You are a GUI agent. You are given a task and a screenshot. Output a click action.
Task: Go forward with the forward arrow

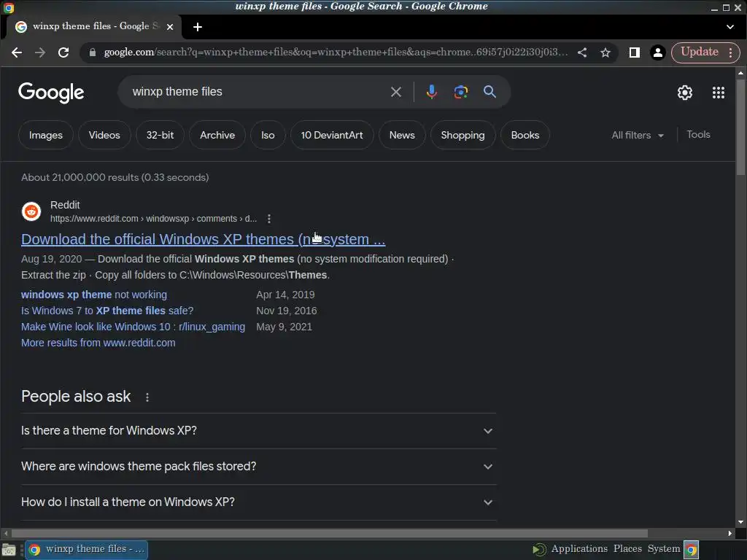tap(40, 52)
